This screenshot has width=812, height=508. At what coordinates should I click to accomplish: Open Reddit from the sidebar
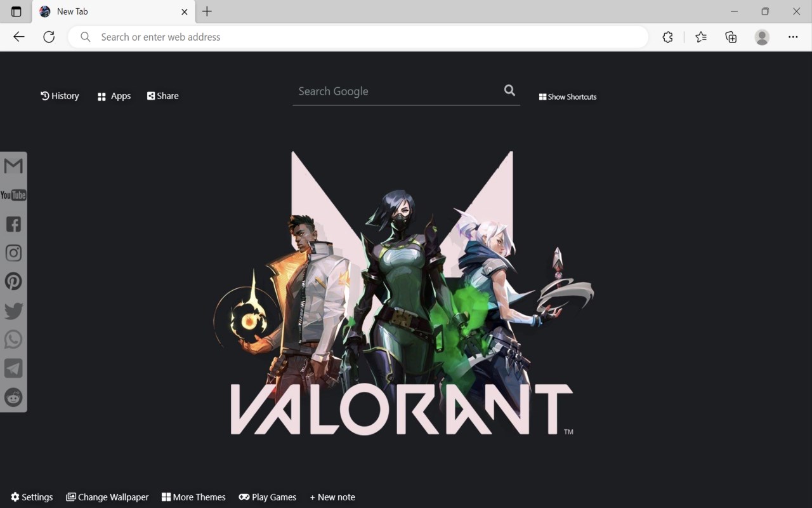click(13, 398)
